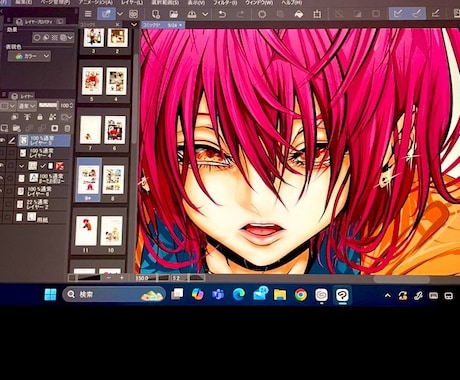Image resolution: width=460 pixels, height=380 pixels.
Task: Click the reference layer lighthouse icon
Action: (x=27, y=117)
